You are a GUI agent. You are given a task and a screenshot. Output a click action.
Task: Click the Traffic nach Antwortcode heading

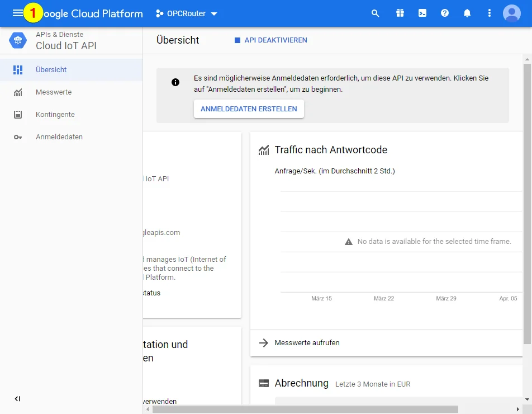[x=331, y=150]
